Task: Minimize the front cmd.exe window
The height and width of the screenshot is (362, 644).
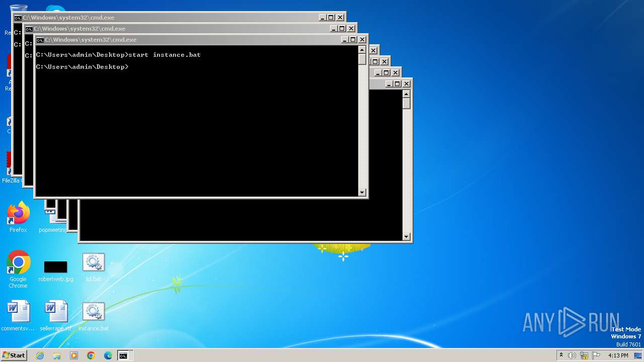Action: 345,40
